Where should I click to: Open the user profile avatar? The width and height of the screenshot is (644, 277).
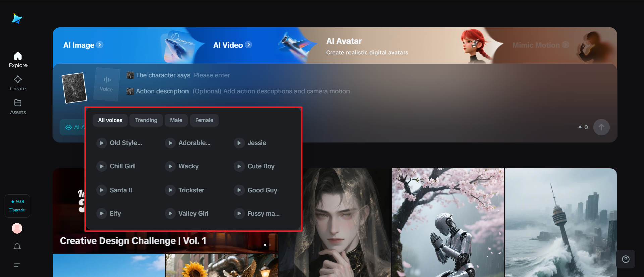click(x=17, y=228)
